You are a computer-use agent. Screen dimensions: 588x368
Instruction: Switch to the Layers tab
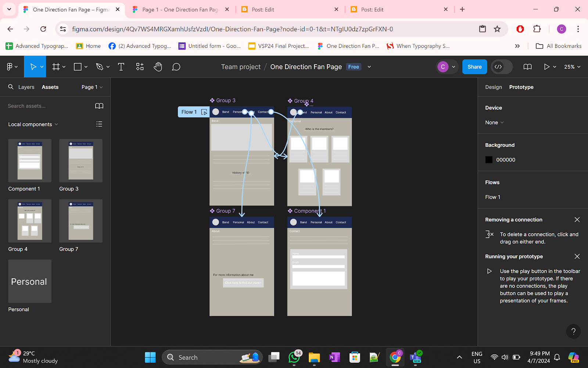[x=26, y=87]
